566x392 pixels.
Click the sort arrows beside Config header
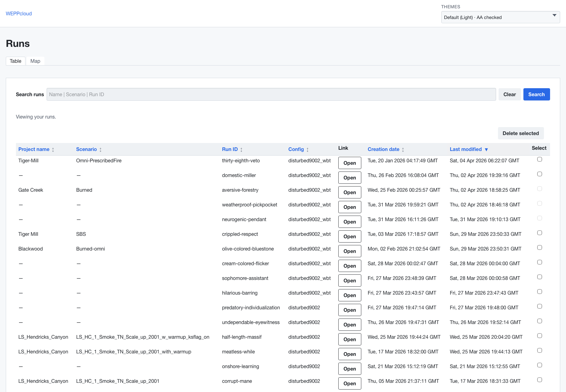click(x=308, y=150)
